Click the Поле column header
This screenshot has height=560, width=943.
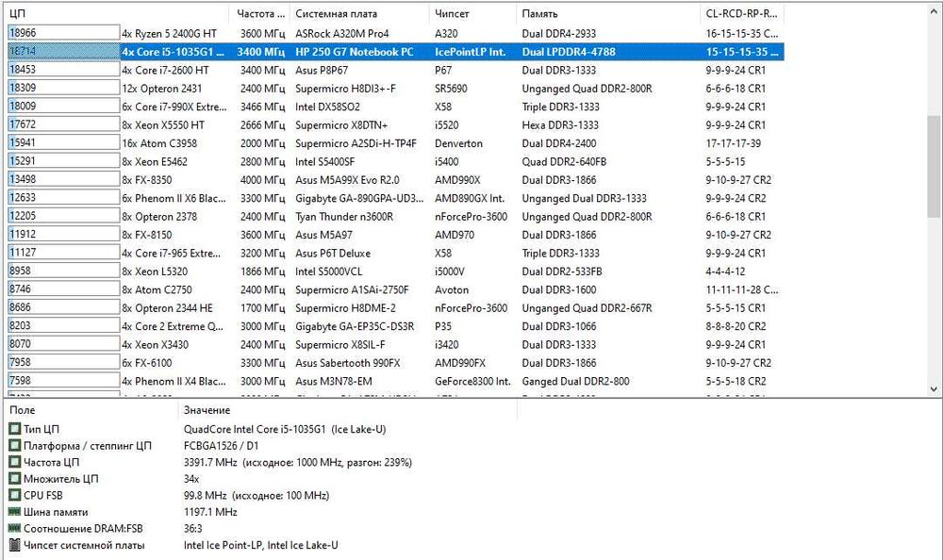tap(91, 410)
